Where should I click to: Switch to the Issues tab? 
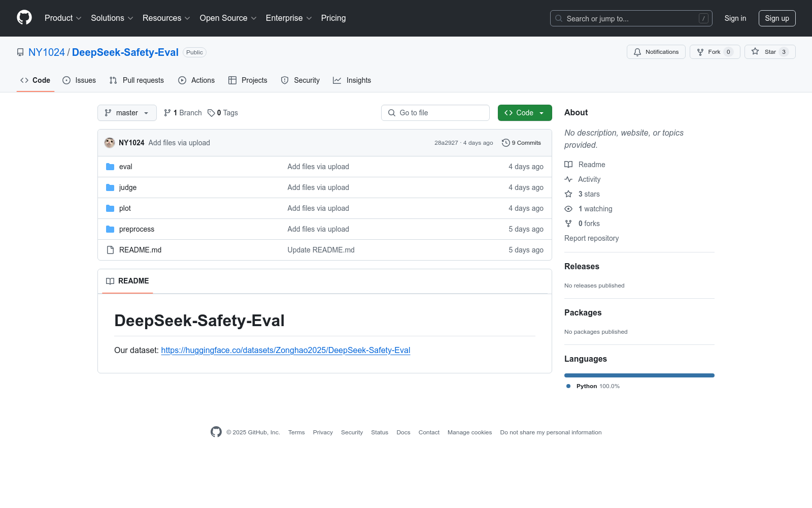[79, 80]
